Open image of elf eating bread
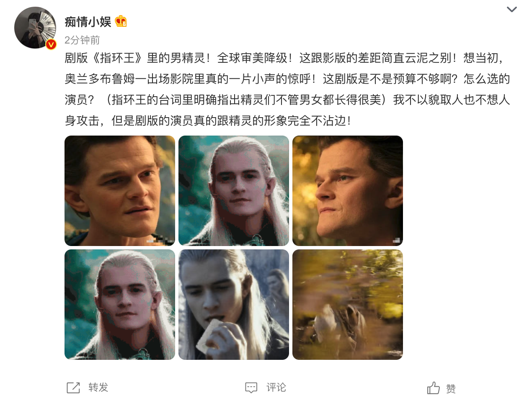 (234, 305)
